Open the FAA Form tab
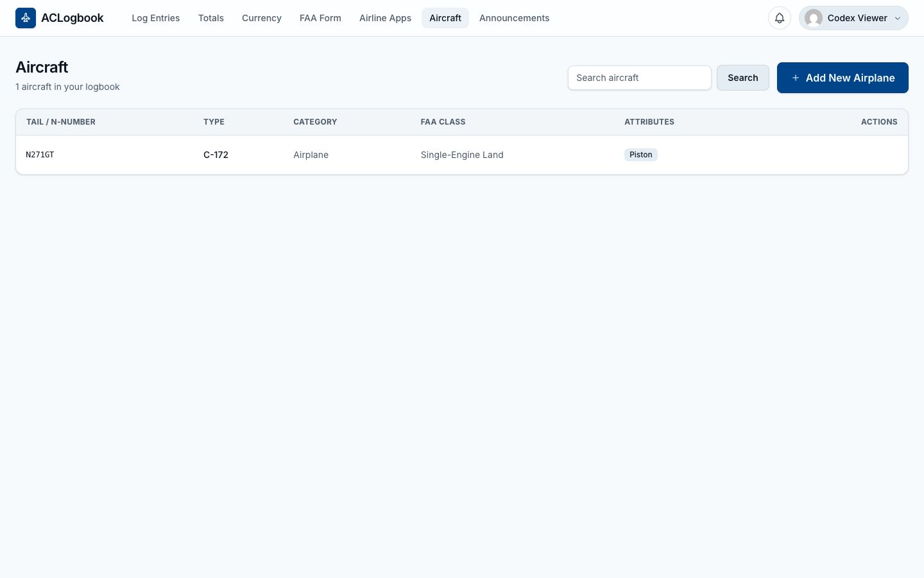924x578 pixels. [x=320, y=18]
